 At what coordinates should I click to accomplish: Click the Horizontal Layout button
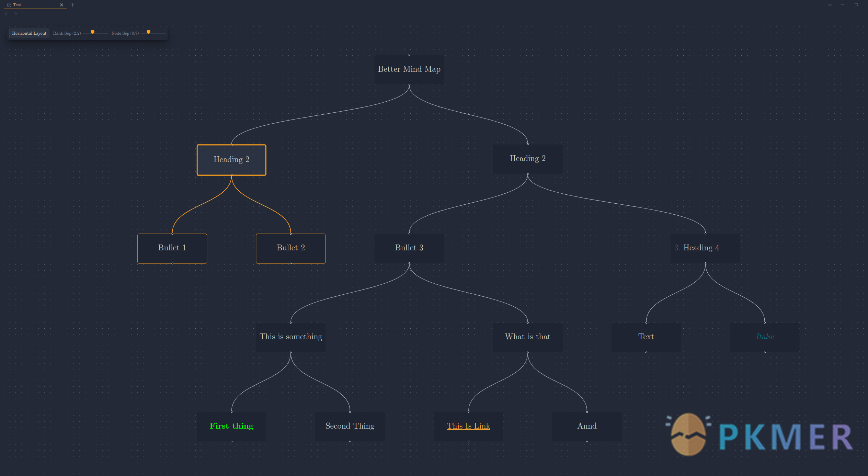click(29, 33)
